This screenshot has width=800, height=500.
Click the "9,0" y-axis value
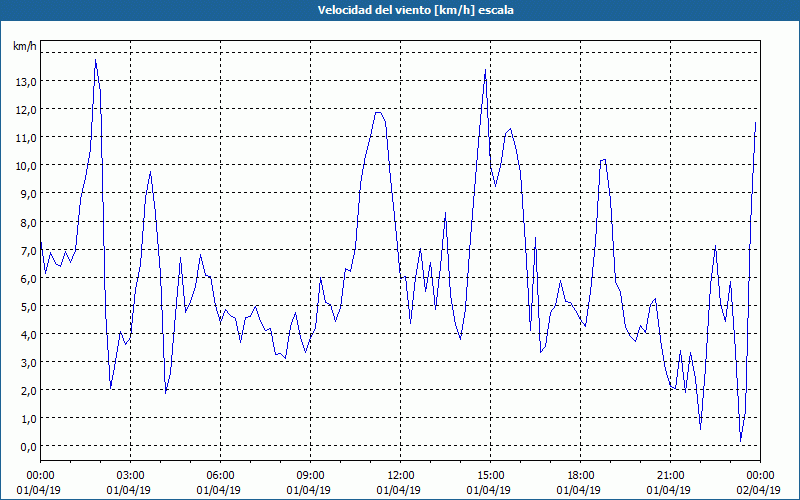pyautogui.click(x=27, y=193)
